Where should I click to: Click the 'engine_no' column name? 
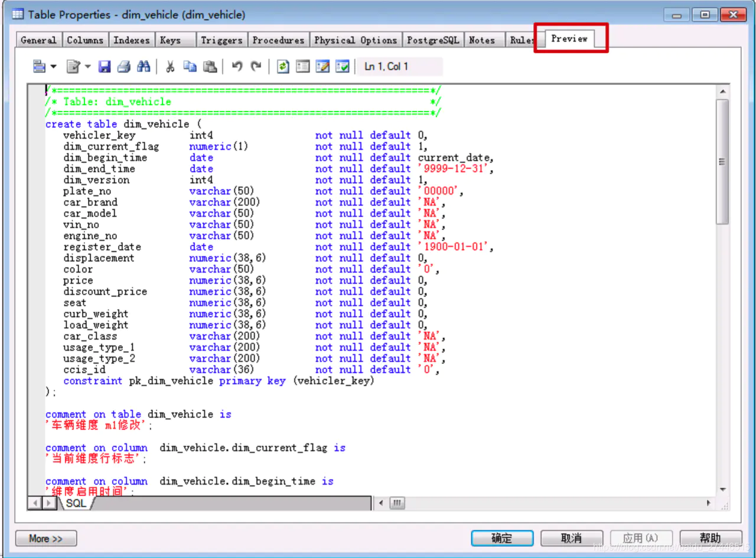tap(90, 236)
